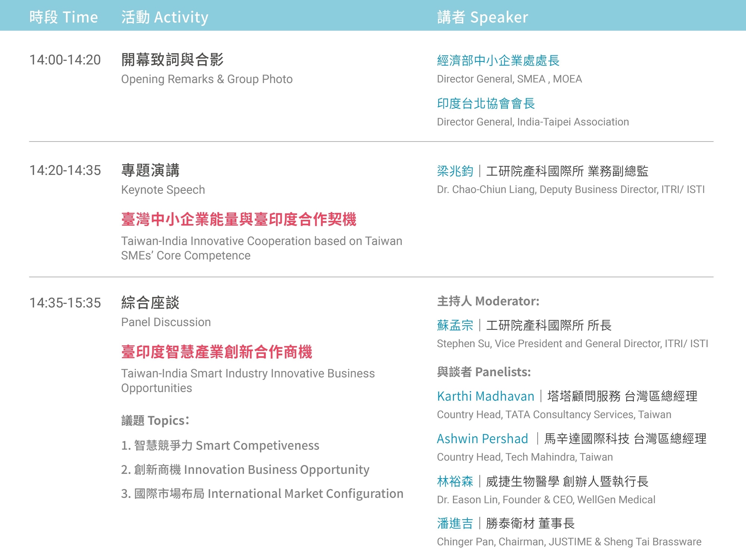The height and width of the screenshot is (560, 746).
Task: Click the 講者 Speaker column header
Action: [x=482, y=17]
